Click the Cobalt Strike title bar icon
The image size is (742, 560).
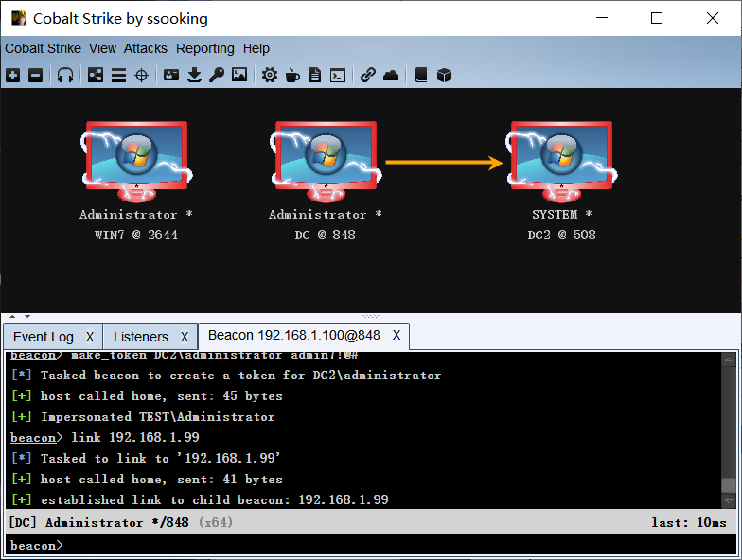tap(19, 18)
